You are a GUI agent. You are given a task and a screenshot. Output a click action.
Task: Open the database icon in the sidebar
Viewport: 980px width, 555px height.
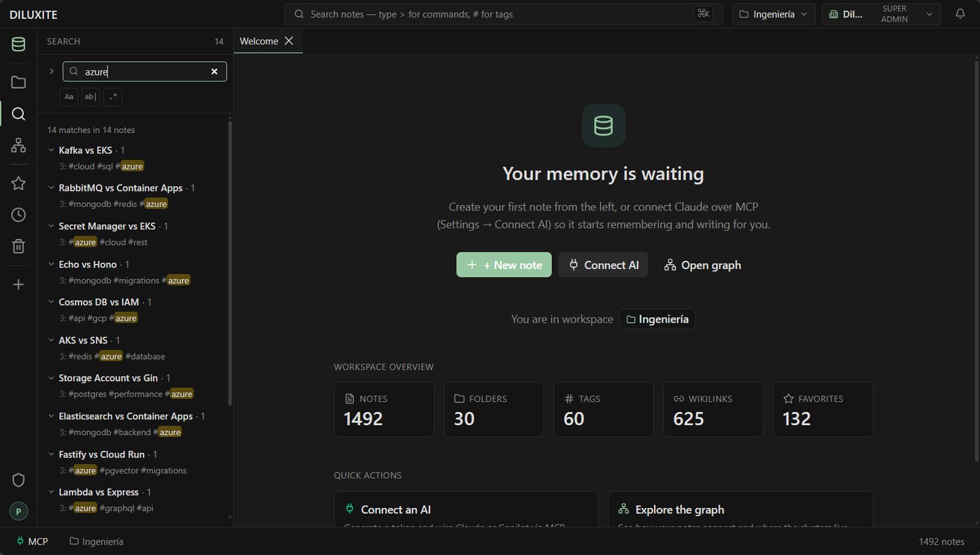[x=18, y=45]
